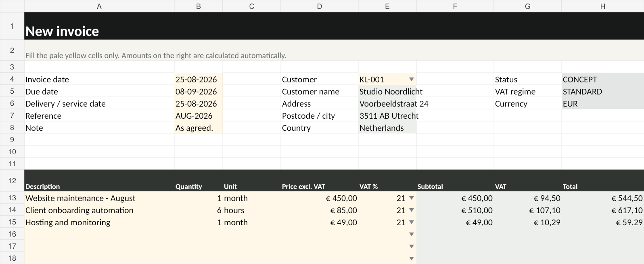Edit 'Hosting and monitoring' description
This screenshot has width=644, height=264.
click(x=99, y=222)
